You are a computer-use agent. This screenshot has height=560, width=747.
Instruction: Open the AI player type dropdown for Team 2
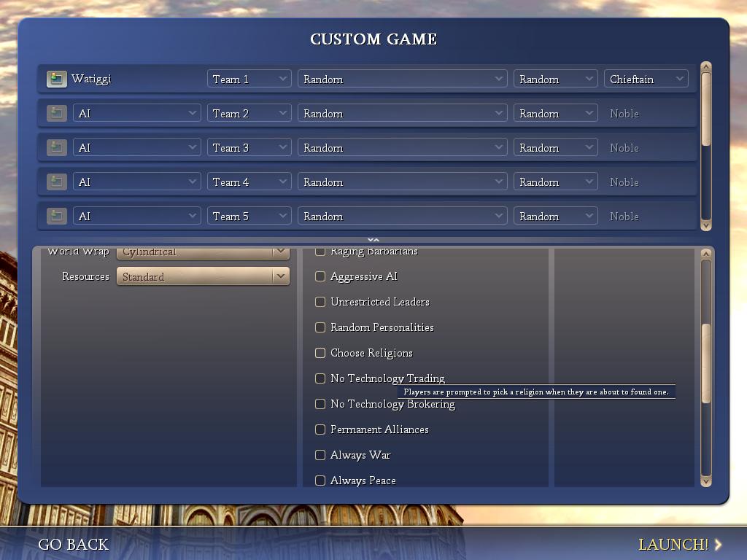point(136,113)
